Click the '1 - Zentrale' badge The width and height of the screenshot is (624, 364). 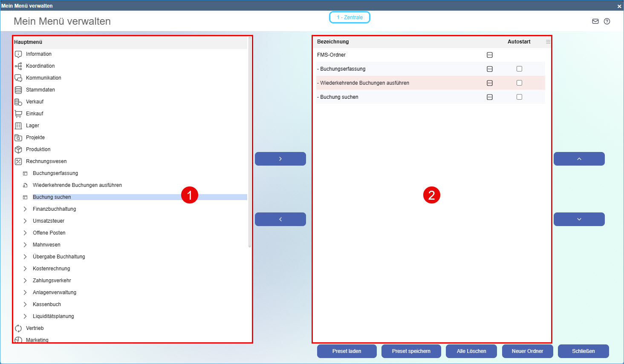(x=350, y=17)
